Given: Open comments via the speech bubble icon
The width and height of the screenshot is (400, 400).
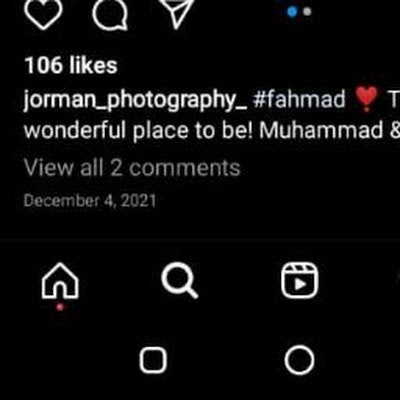Looking at the screenshot, I should tap(110, 13).
